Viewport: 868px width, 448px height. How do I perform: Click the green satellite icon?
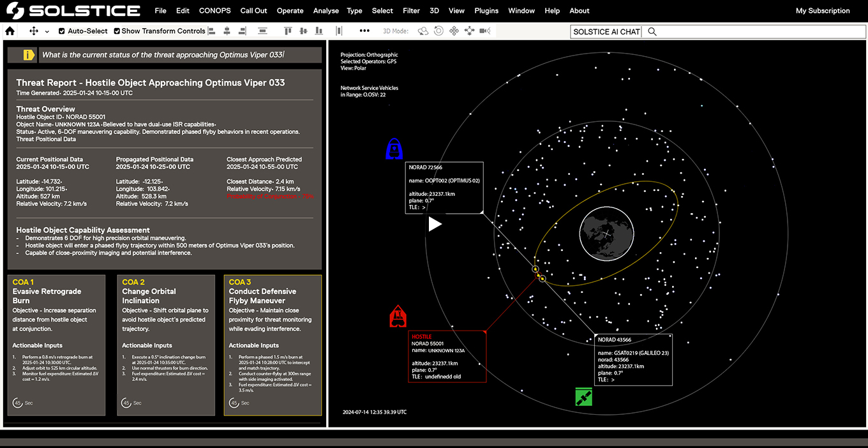pyautogui.click(x=583, y=397)
